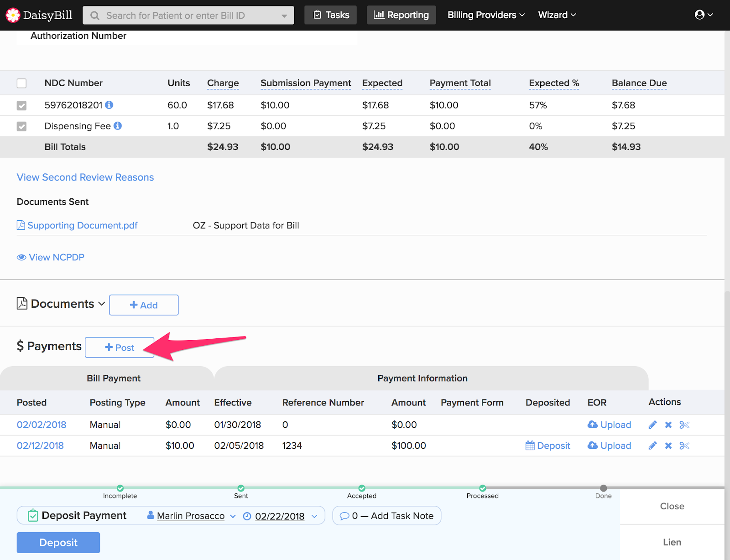This screenshot has width=730, height=560.
Task: Select the Payment Information tab header
Action: coord(431,378)
